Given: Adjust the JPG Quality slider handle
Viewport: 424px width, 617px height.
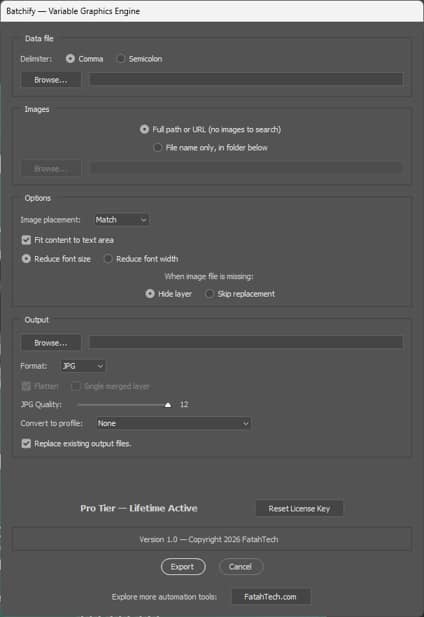Looking at the screenshot, I should coord(168,405).
